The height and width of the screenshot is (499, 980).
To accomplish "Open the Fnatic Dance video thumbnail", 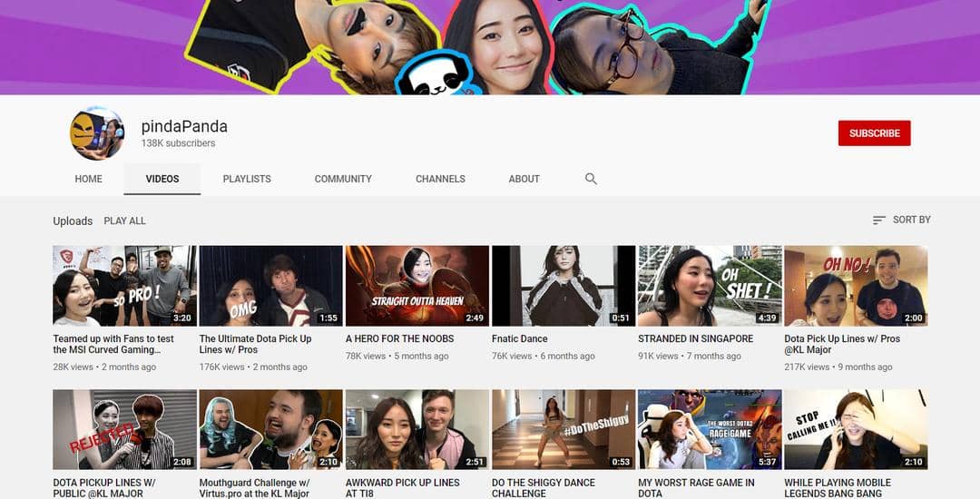I will point(563,286).
